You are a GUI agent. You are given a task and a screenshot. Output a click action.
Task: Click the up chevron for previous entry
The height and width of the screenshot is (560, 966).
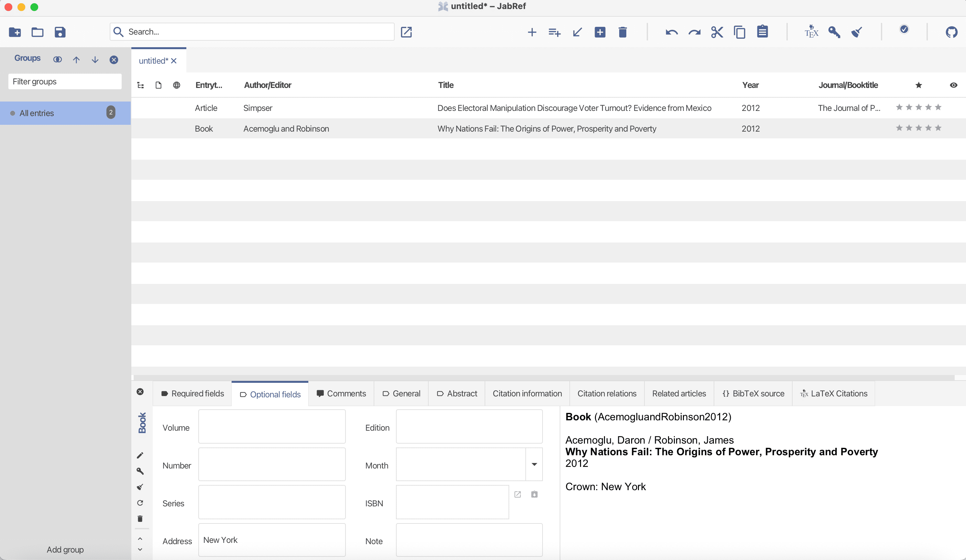tap(140, 539)
